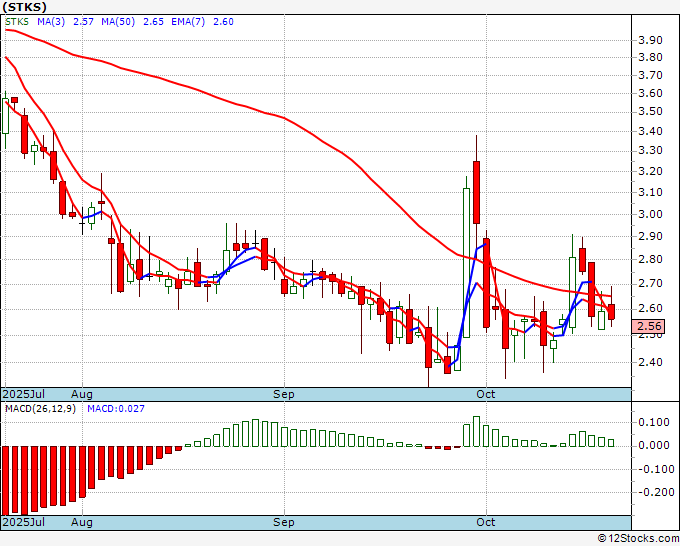The height and width of the screenshot is (546, 680).
Task: Click the tall red candlestick peaking near 3.38
Action: coord(476,192)
